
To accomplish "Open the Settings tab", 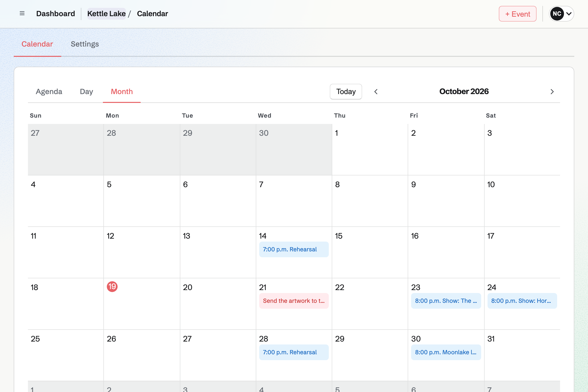I will [85, 44].
